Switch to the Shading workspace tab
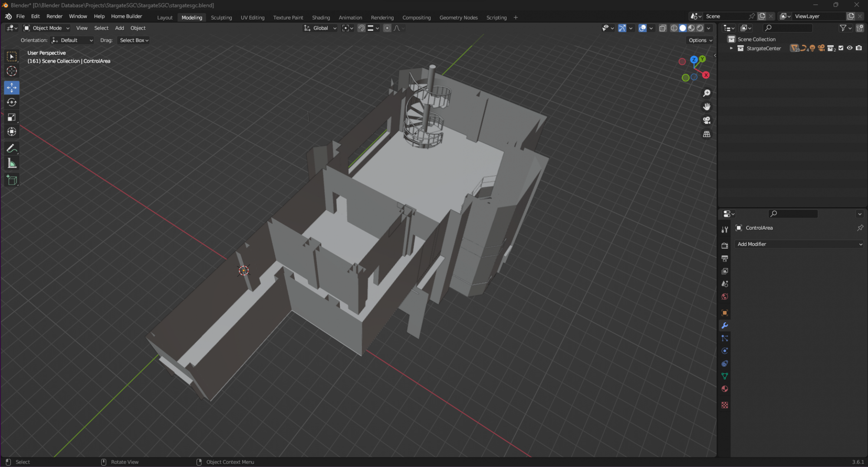The width and height of the screenshot is (868, 467). click(321, 17)
